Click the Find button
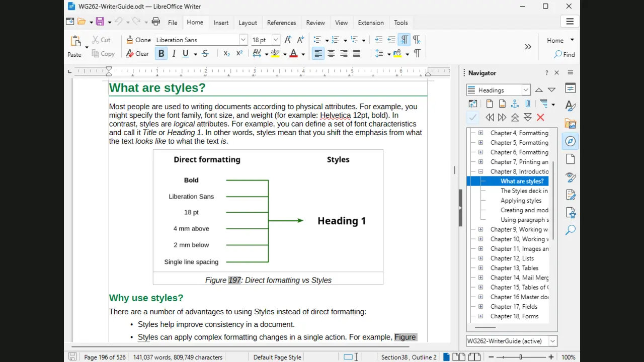This screenshot has height=362, width=644. pyautogui.click(x=564, y=54)
